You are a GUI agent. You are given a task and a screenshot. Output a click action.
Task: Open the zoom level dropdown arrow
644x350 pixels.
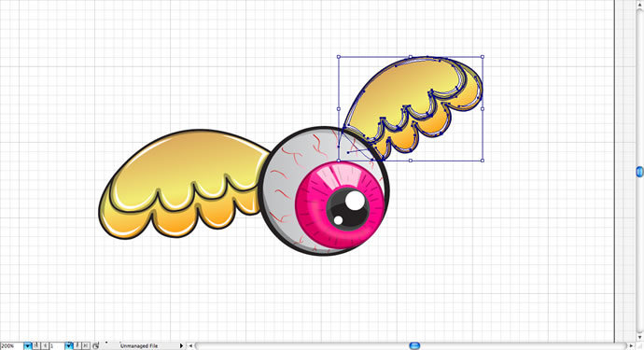27,346
